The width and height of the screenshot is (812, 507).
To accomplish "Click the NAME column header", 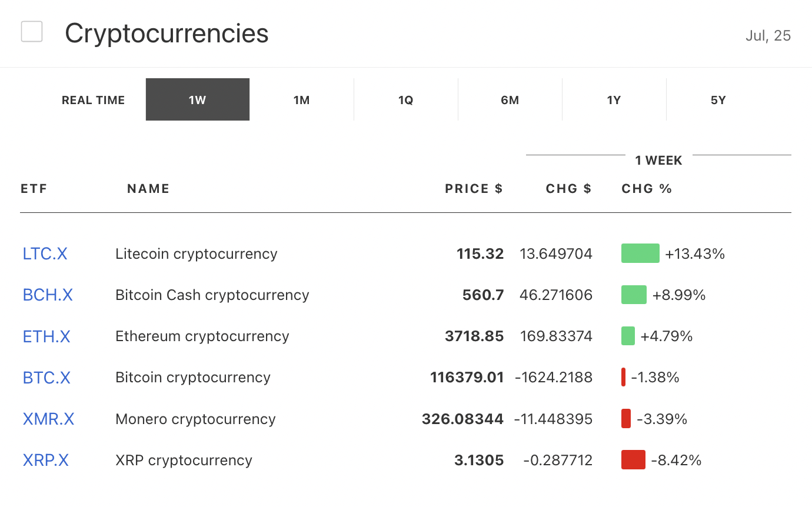I will (x=148, y=189).
